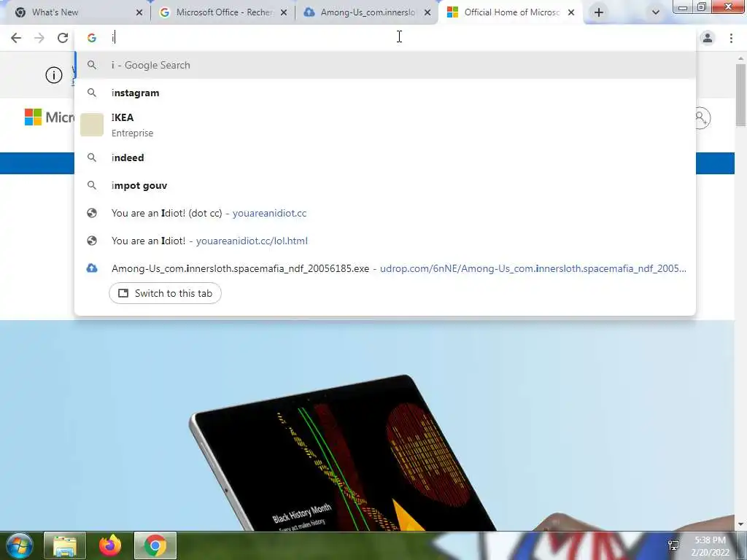Select the instagram search suggestion
This screenshot has width=747, height=560.
pos(385,93)
